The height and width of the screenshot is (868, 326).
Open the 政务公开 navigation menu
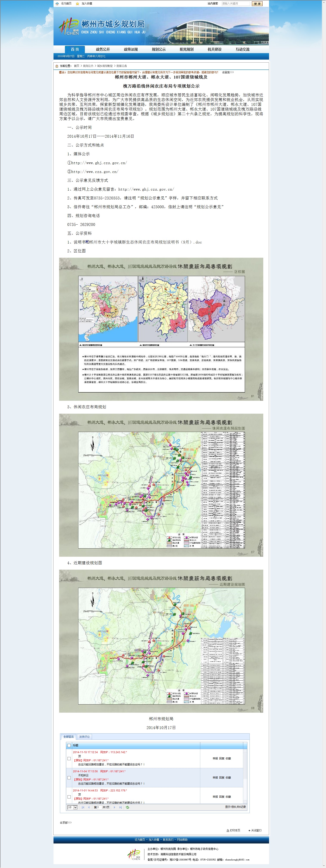[x=103, y=49]
